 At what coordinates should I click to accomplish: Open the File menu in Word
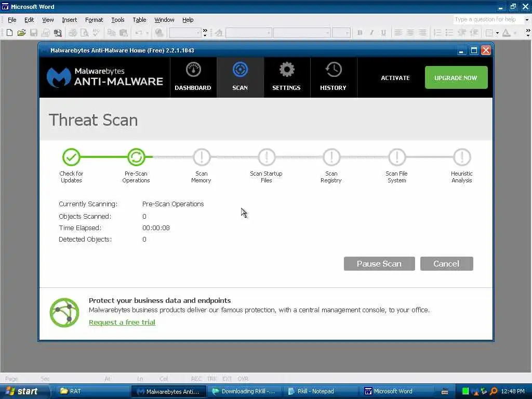click(12, 20)
